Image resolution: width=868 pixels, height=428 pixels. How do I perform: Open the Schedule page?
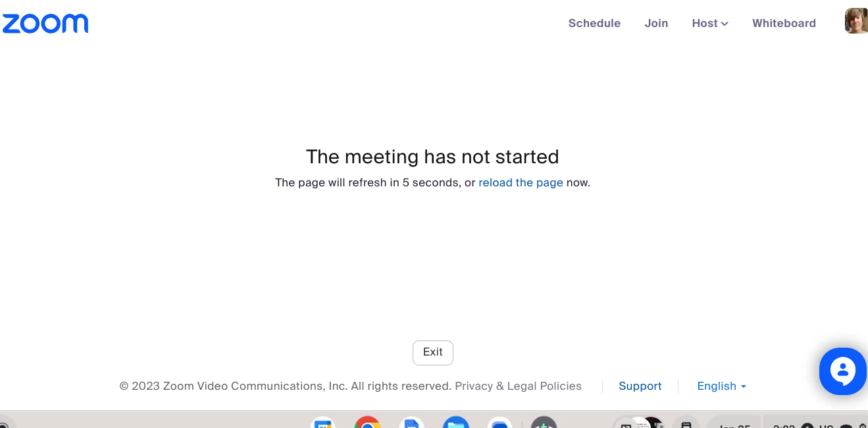coord(594,23)
